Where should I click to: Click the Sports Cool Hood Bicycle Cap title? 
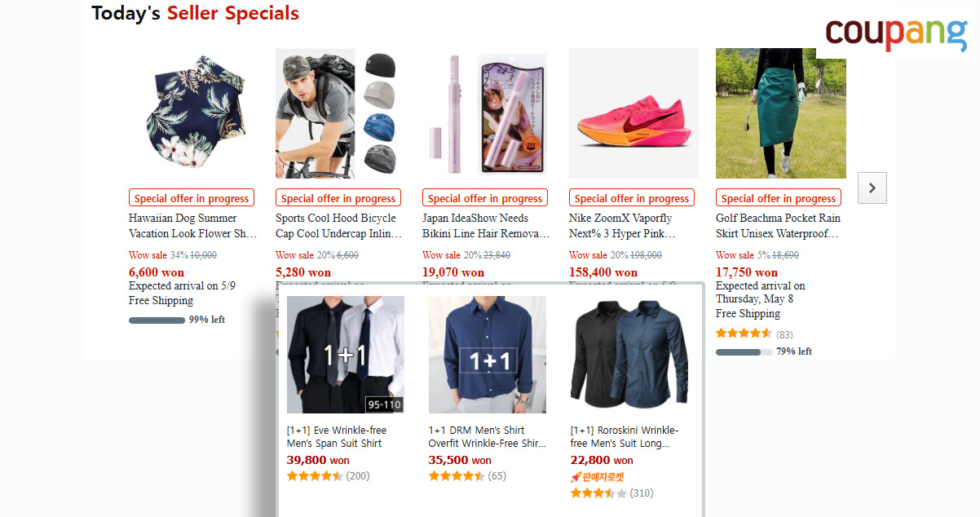point(338,226)
